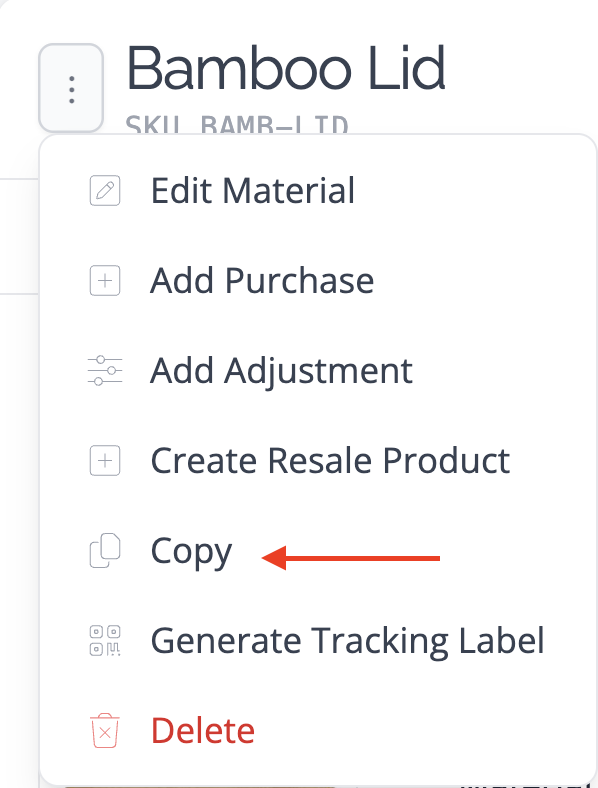Click the SKU BAMB-LID text
Image resolution: width=598 pixels, height=788 pixels.
[237, 124]
